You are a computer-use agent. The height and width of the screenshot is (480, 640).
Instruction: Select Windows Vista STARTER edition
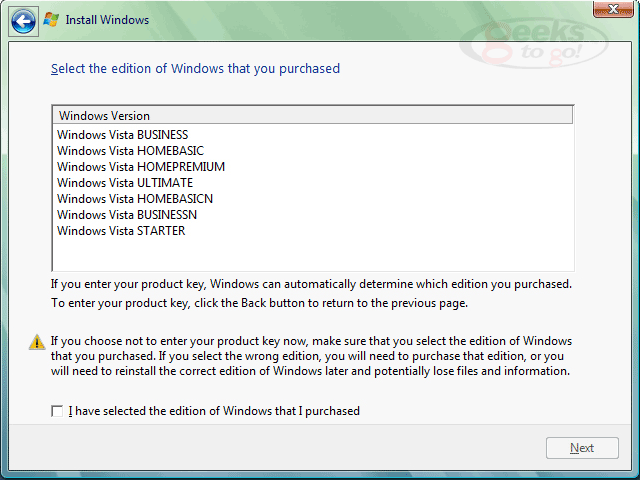coord(121,231)
